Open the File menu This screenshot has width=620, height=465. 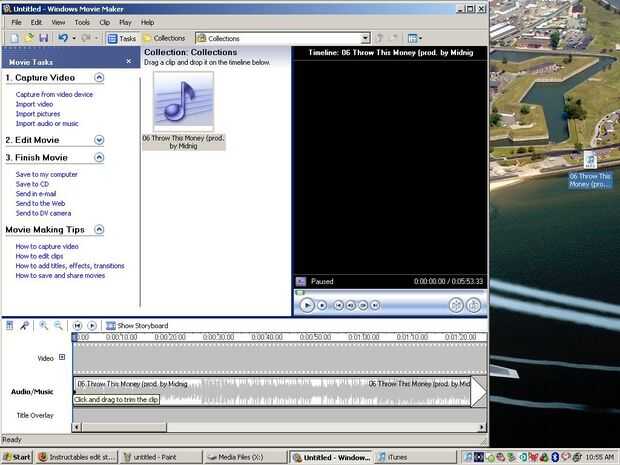click(16, 23)
